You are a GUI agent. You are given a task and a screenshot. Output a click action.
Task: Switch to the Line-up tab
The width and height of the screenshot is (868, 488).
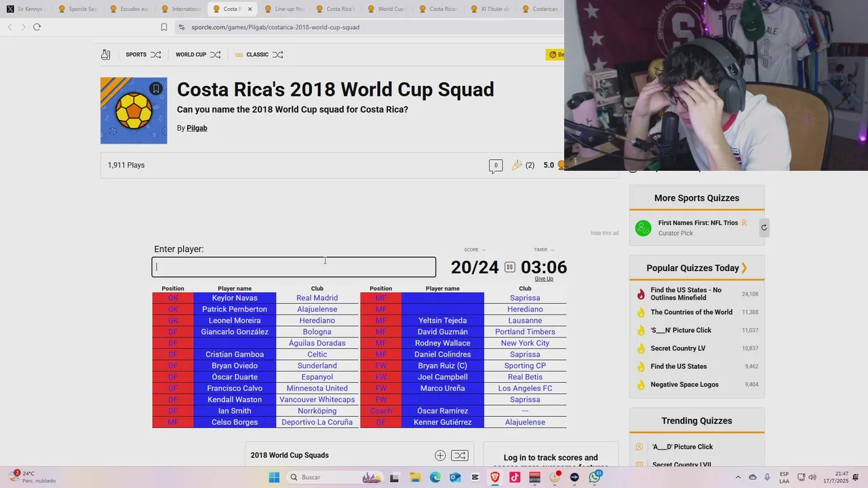click(x=283, y=9)
